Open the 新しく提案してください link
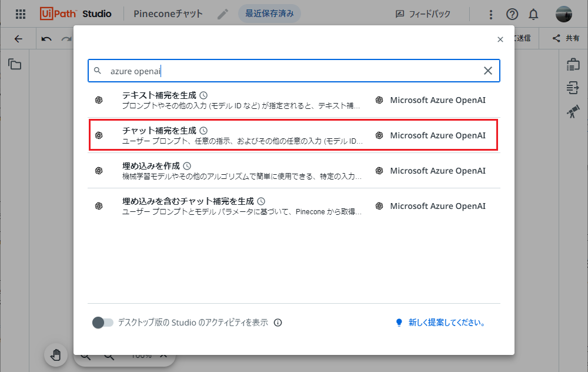The image size is (588, 372). tap(447, 323)
